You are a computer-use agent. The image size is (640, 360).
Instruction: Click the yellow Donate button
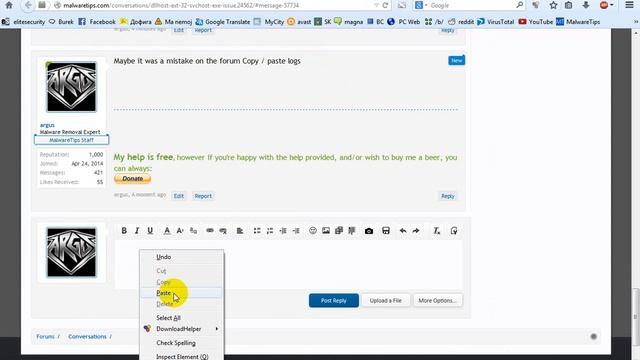(132, 179)
